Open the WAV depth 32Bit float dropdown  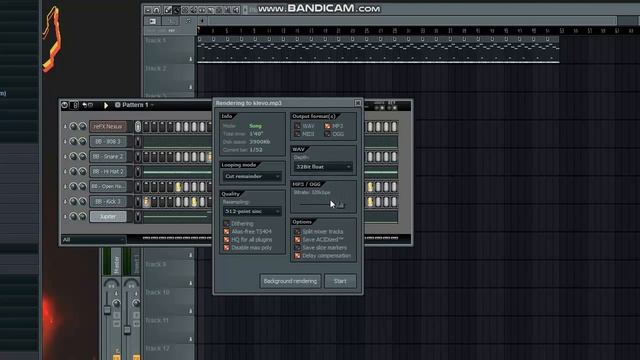[x=323, y=167]
